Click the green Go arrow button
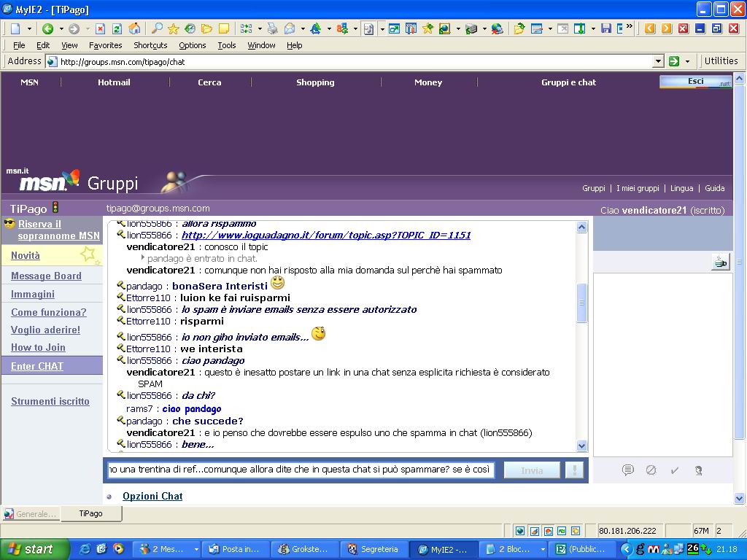 [x=673, y=61]
